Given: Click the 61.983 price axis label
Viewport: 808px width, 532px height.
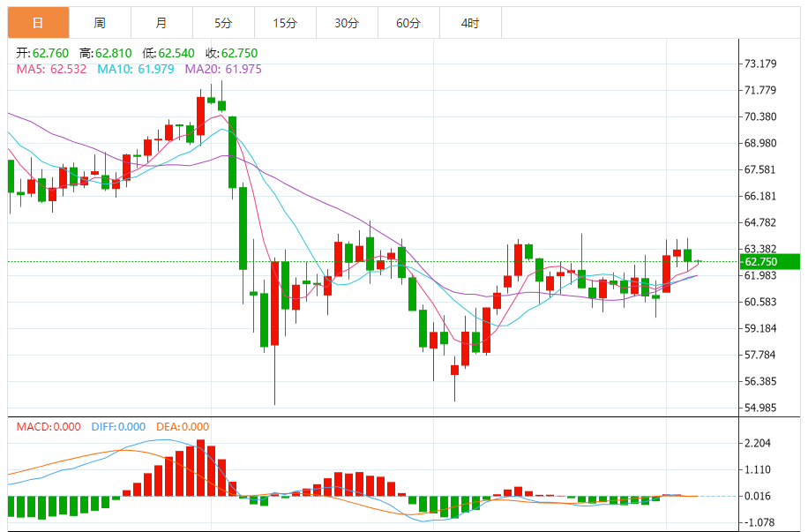Looking at the screenshot, I should (760, 276).
